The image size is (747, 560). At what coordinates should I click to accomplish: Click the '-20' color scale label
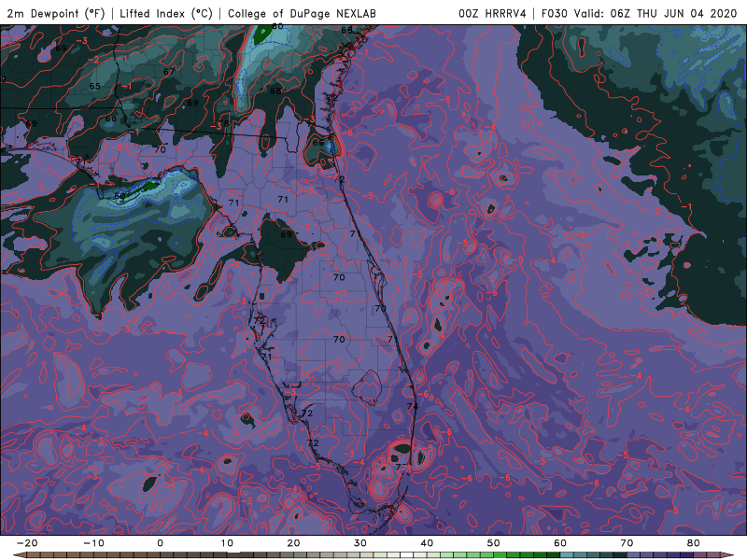click(x=27, y=543)
